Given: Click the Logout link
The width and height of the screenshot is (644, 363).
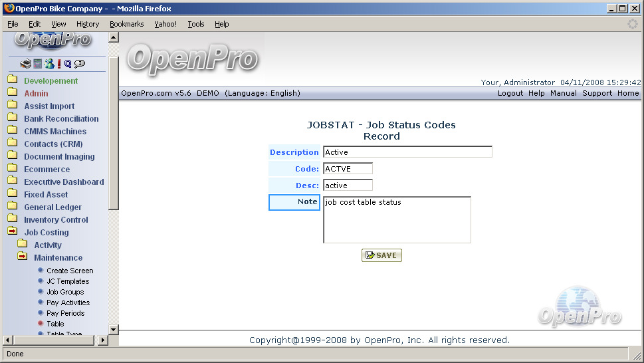Looking at the screenshot, I should coord(510,93).
